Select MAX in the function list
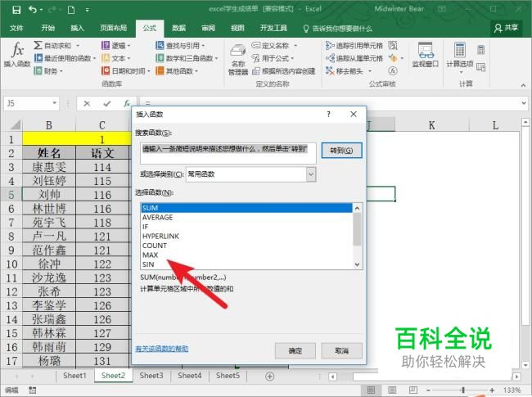Image resolution: width=532 pixels, height=397 pixels. (246, 255)
